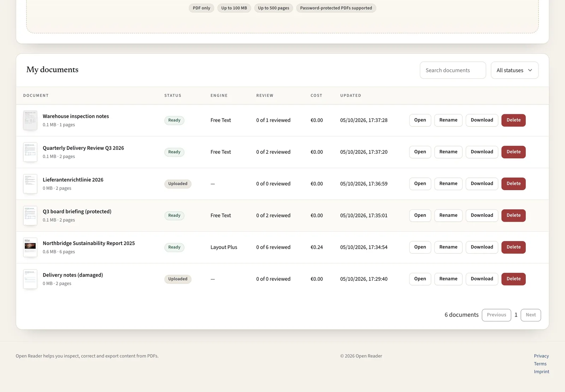Open the Terms footer link
Image resolution: width=565 pixels, height=392 pixels.
(x=540, y=364)
